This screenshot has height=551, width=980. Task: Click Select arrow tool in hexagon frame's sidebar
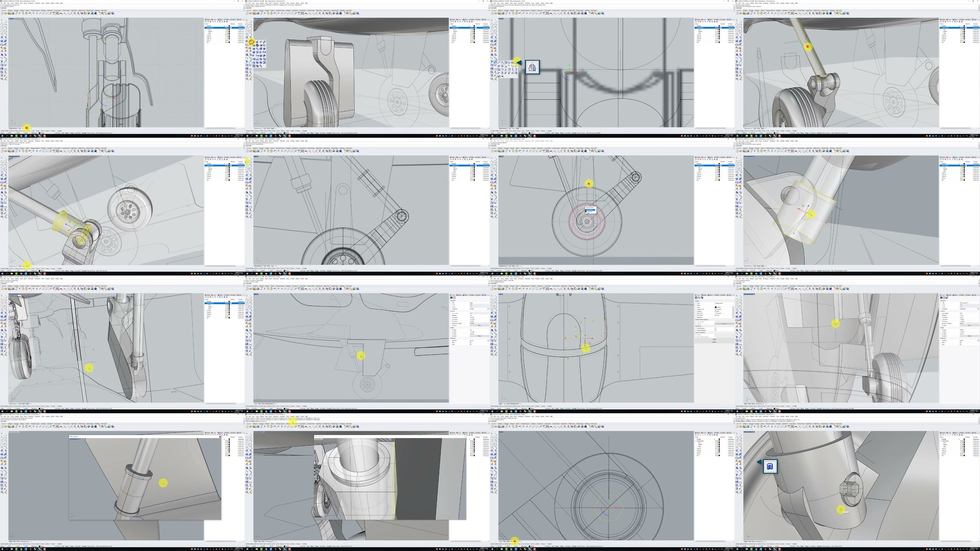[492, 434]
